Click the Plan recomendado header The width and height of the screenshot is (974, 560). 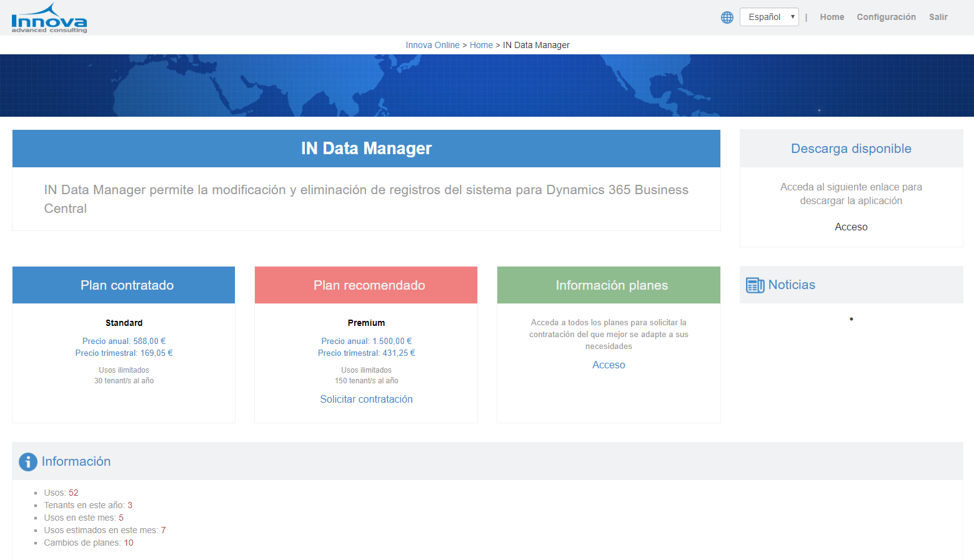366,285
